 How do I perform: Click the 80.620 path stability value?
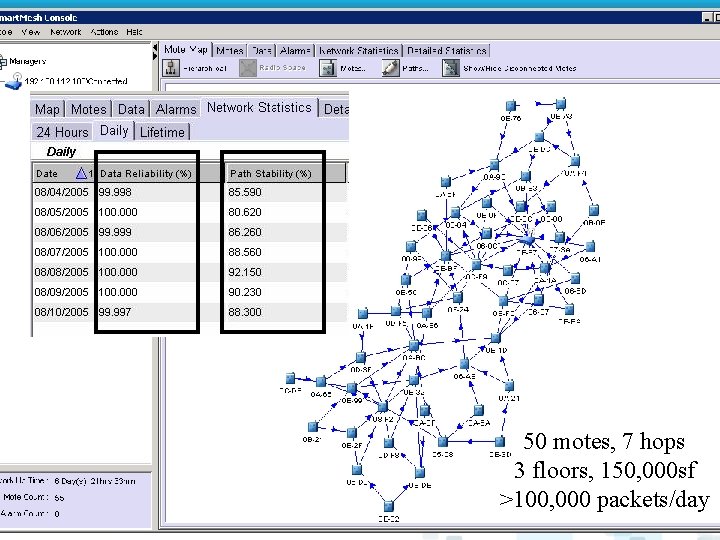tap(245, 212)
